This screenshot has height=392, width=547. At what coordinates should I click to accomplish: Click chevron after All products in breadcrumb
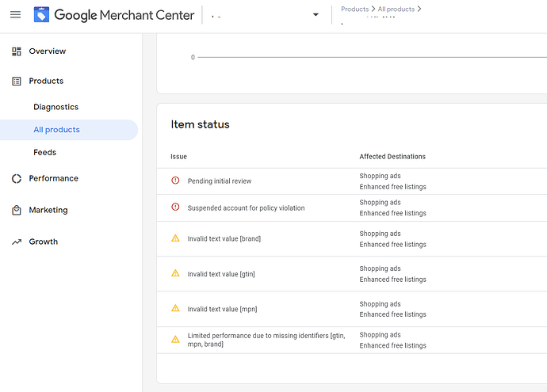pos(419,9)
